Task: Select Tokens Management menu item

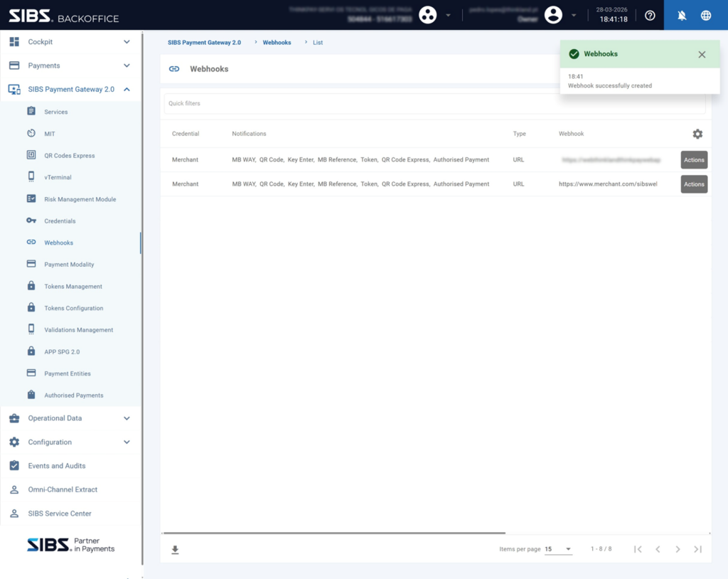Action: tap(73, 287)
